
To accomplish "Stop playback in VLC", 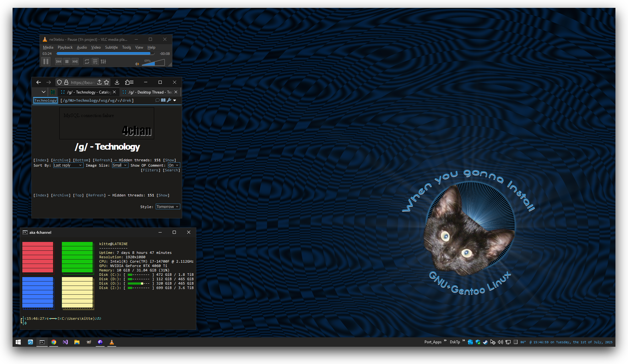I will click(x=67, y=62).
